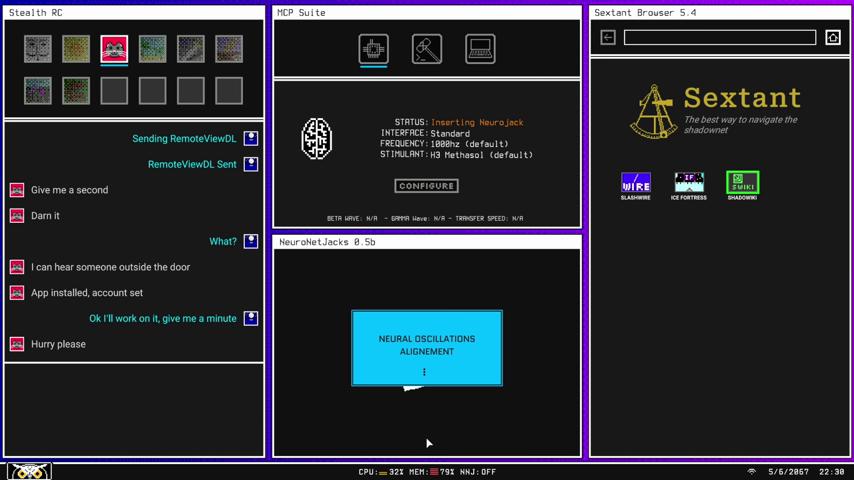Click cat avatar beside 'I can hear someone'

(x=17, y=267)
